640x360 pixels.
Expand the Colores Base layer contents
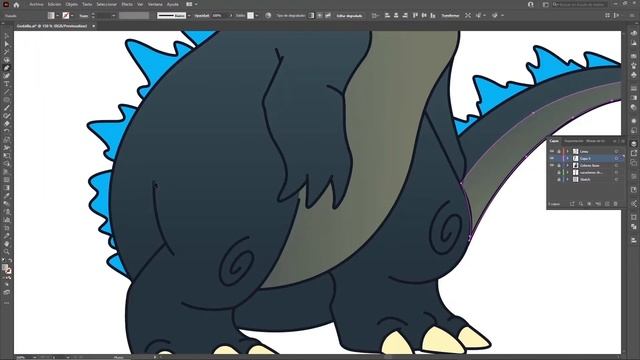click(567, 165)
